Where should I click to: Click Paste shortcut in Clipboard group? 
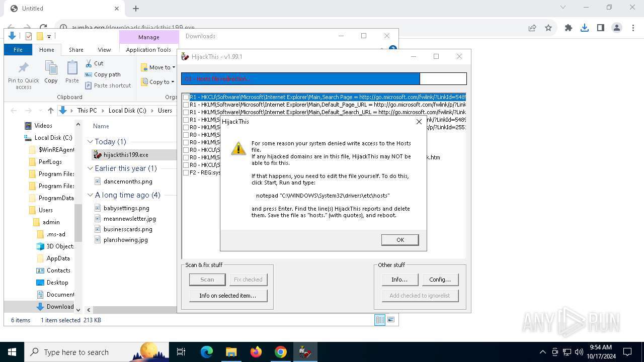(x=108, y=85)
